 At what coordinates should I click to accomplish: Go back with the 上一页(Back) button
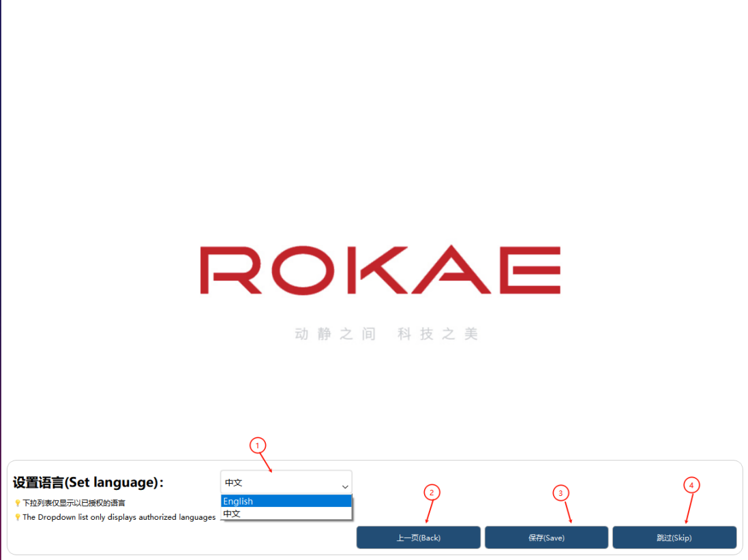[x=419, y=538]
